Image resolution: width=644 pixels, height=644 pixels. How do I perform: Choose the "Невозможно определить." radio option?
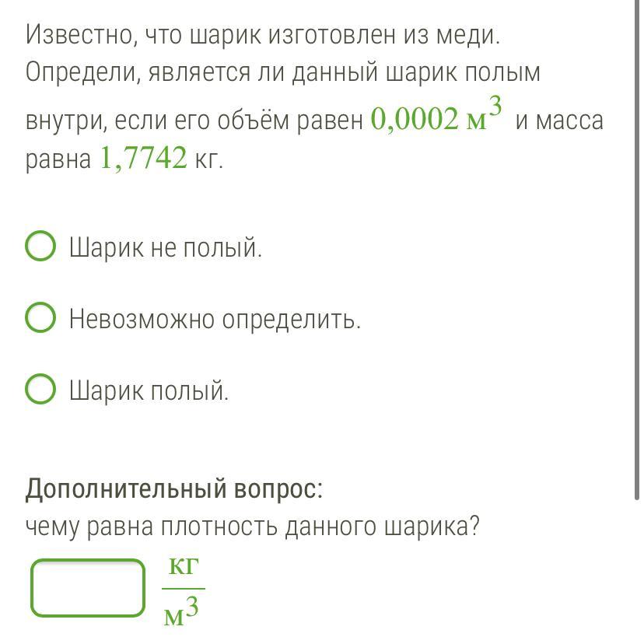click(x=40, y=318)
